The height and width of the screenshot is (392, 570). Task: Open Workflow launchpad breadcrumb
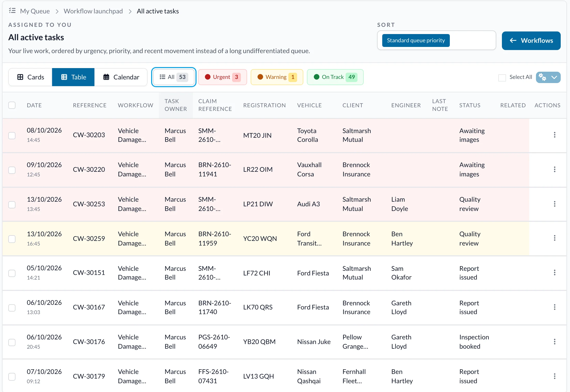93,11
